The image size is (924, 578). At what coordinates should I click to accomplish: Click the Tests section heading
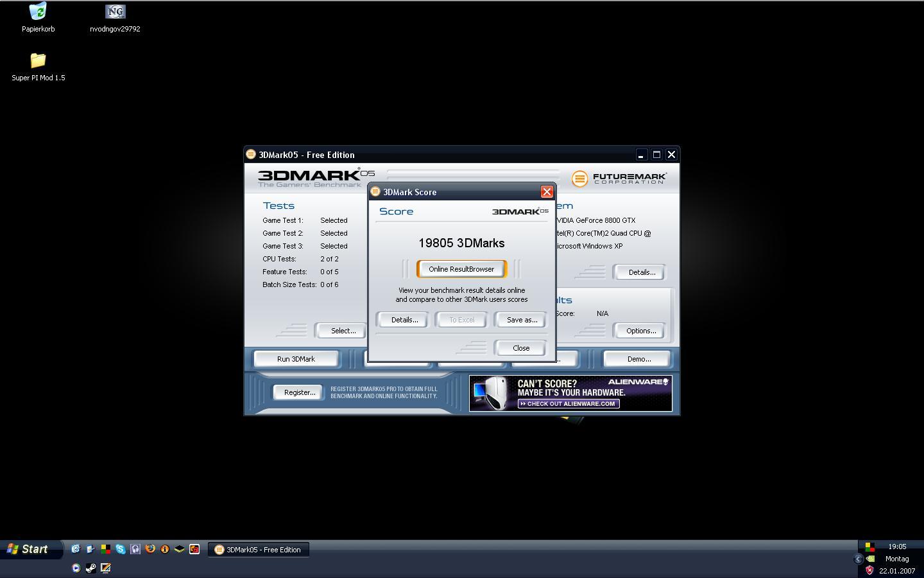tap(278, 206)
